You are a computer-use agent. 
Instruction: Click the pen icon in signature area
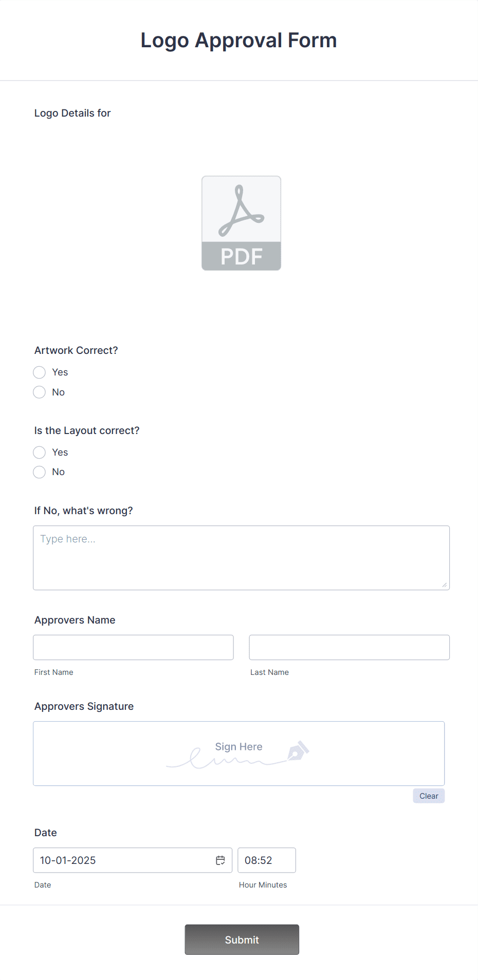click(x=297, y=751)
